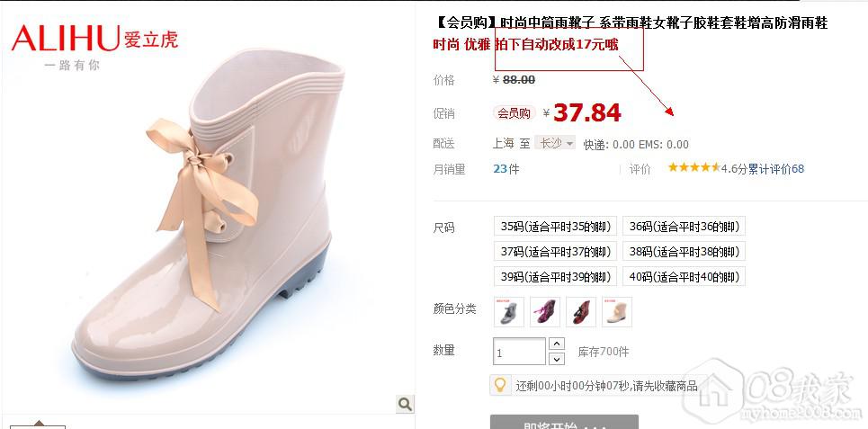
Task: Choose size 40码 option
Action: click(684, 276)
